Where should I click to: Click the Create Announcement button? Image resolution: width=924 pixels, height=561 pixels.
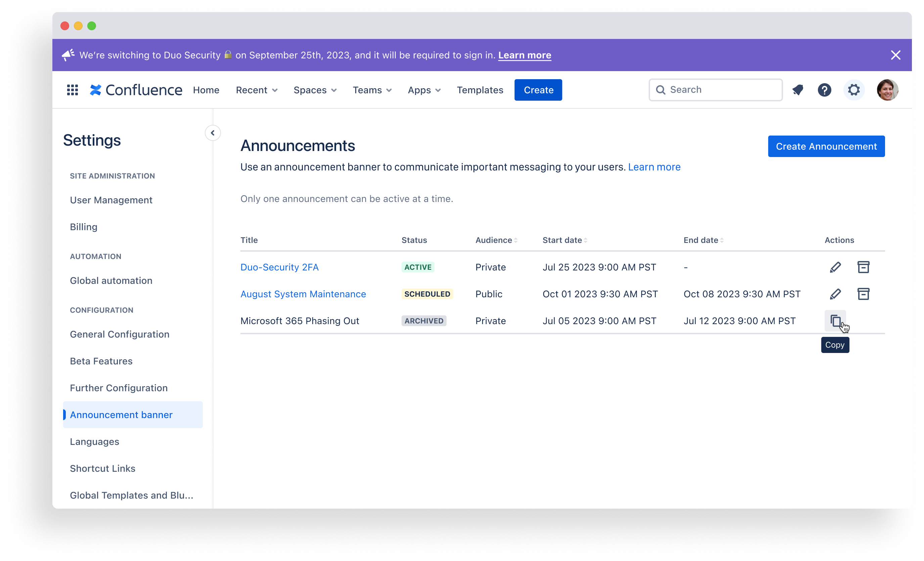826,146
